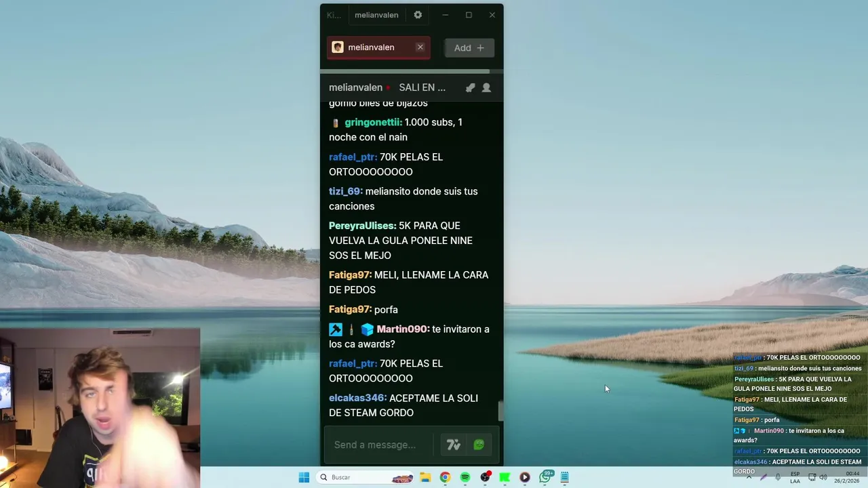Open the ESP LAA language switcher
This screenshot has width=868, height=488.
tap(795, 477)
